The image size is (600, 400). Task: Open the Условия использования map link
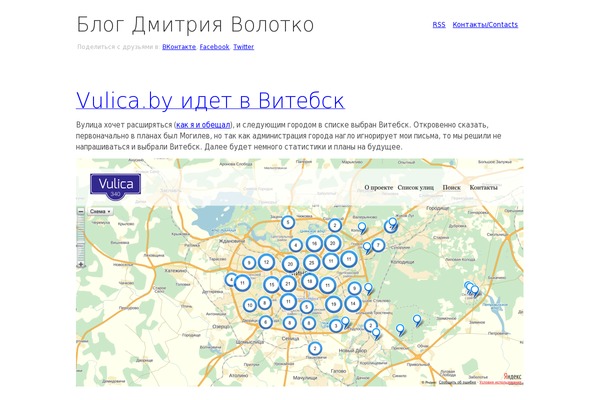tap(500, 382)
